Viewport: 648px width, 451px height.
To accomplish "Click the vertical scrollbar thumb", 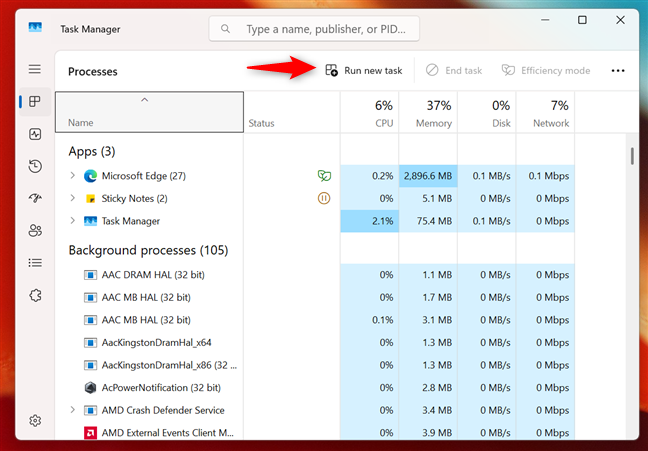I will [x=632, y=156].
